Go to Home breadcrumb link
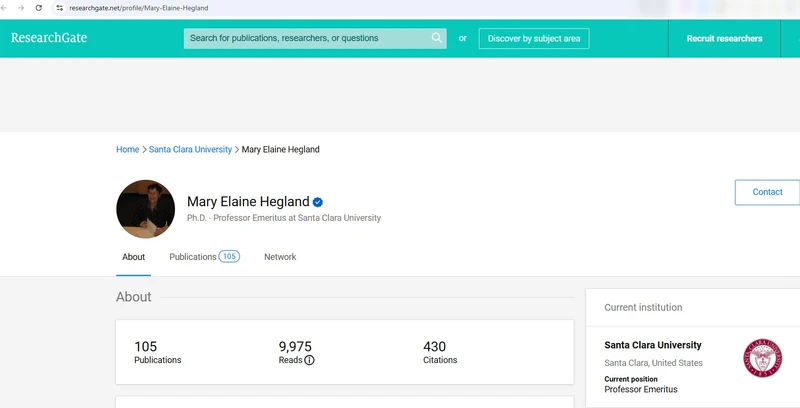 click(x=128, y=149)
